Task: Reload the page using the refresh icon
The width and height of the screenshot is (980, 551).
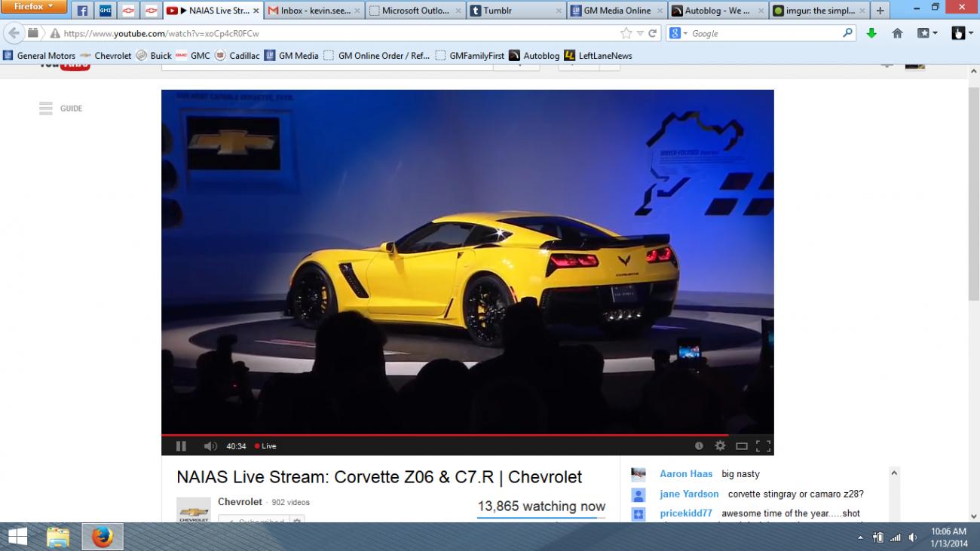Action: tap(653, 33)
